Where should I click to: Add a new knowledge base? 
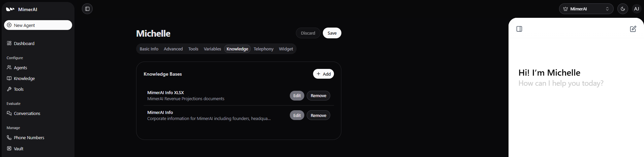click(324, 74)
